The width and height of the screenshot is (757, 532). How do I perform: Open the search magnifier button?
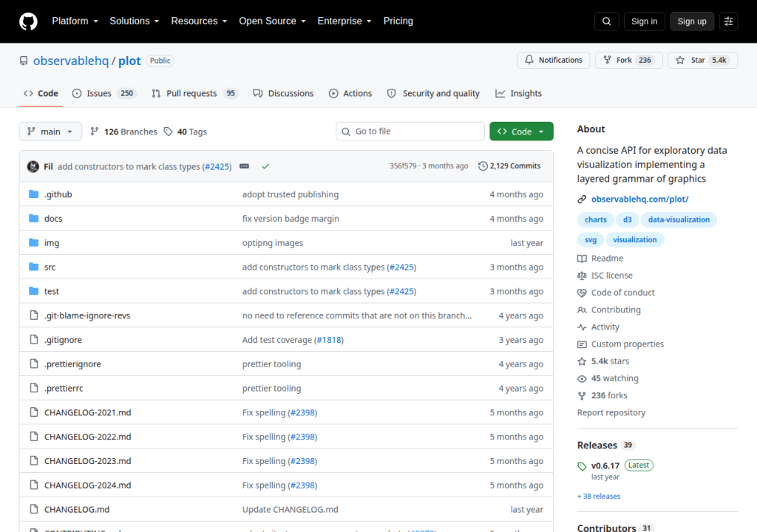(606, 21)
